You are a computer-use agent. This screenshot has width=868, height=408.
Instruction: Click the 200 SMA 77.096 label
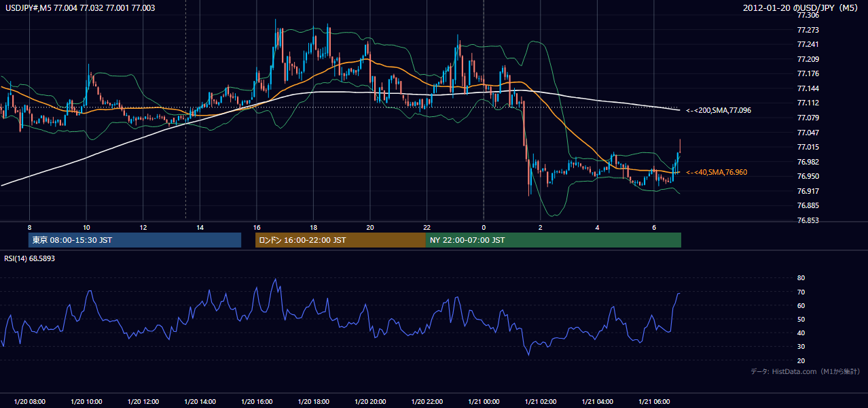pos(719,110)
